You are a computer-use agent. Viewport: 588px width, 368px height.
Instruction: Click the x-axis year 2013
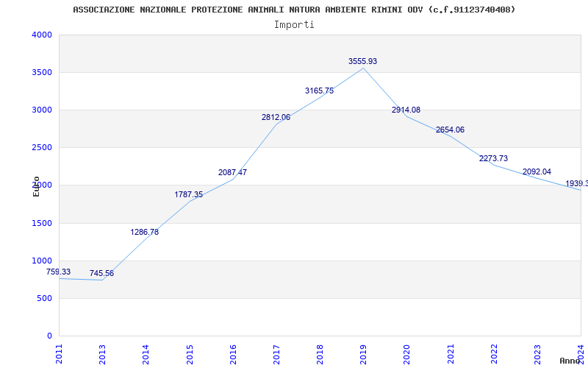[102, 354]
